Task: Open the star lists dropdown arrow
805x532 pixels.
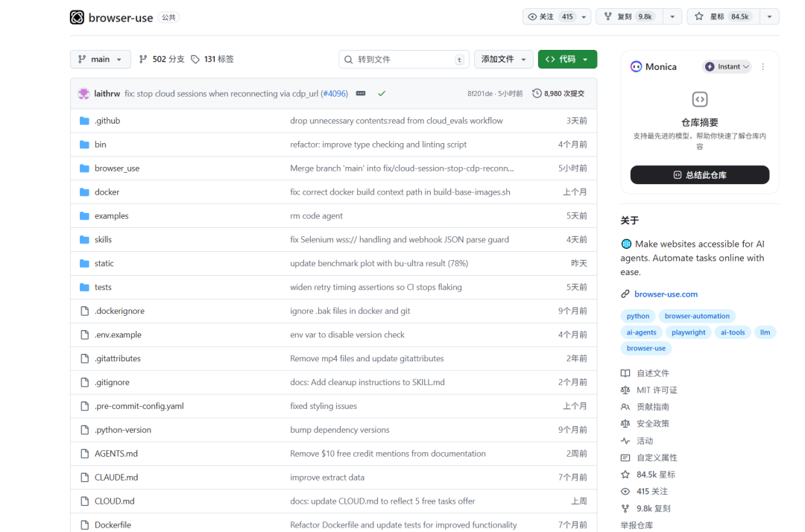Action: click(x=769, y=17)
